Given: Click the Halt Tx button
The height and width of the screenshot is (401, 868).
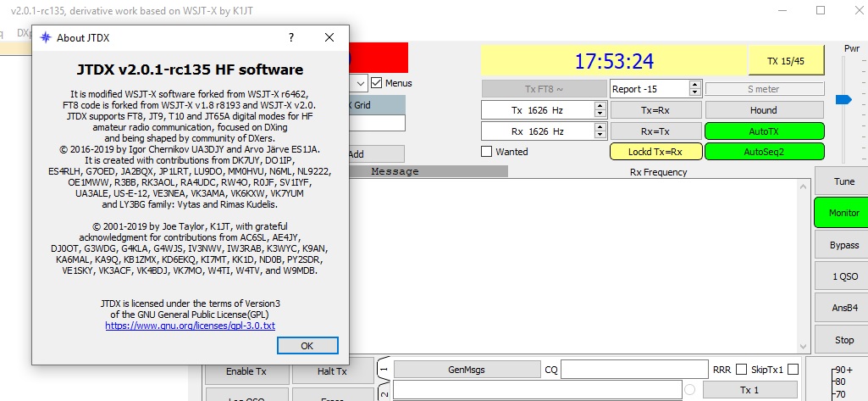Looking at the screenshot, I should pyautogui.click(x=332, y=371).
